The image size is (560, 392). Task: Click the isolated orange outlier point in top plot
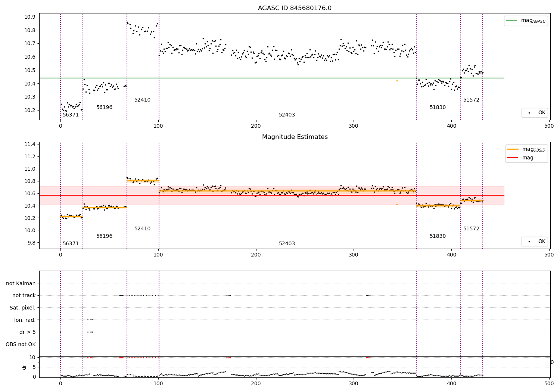(397, 81)
